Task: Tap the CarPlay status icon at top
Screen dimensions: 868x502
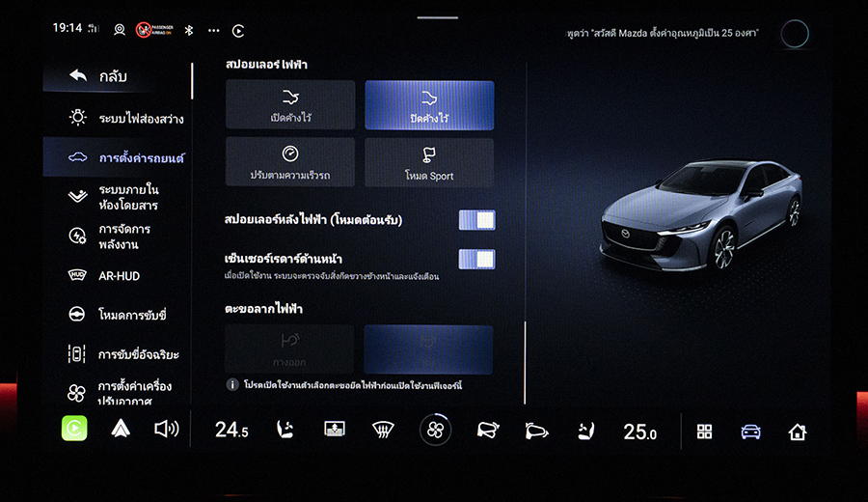Action: point(238,31)
